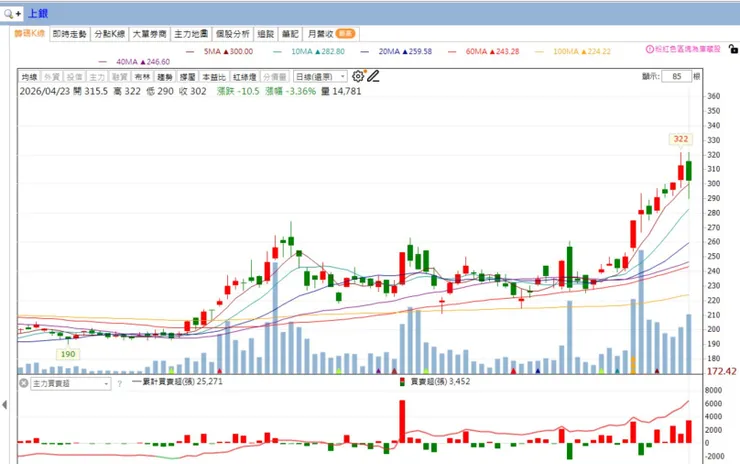This screenshot has width=740, height=464.
Task: Click the 漲幅 -3.36% value
Action: click(x=290, y=91)
